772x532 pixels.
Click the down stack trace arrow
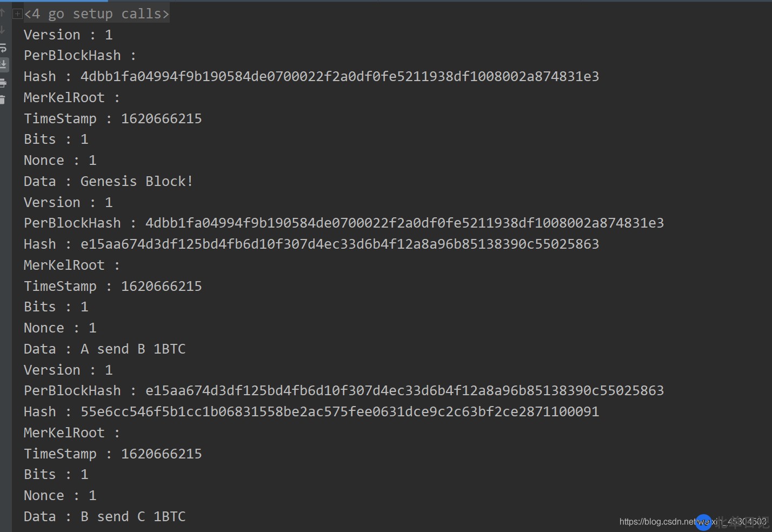[x=3, y=30]
